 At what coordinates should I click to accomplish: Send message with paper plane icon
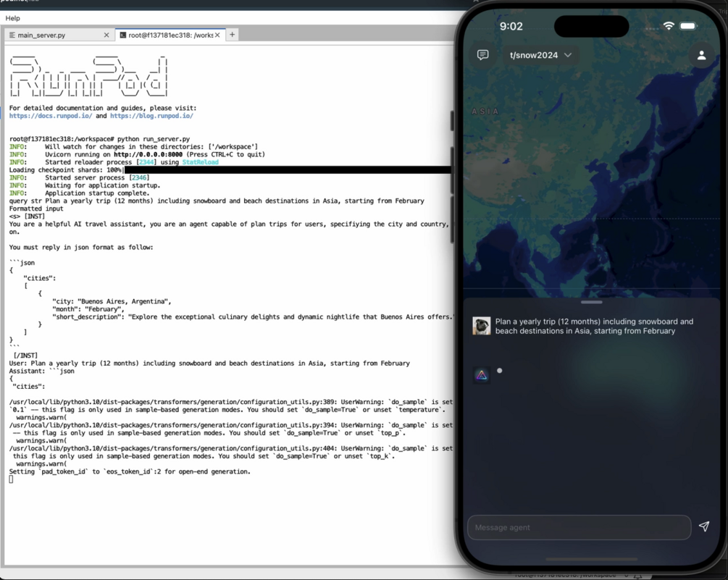[704, 526]
